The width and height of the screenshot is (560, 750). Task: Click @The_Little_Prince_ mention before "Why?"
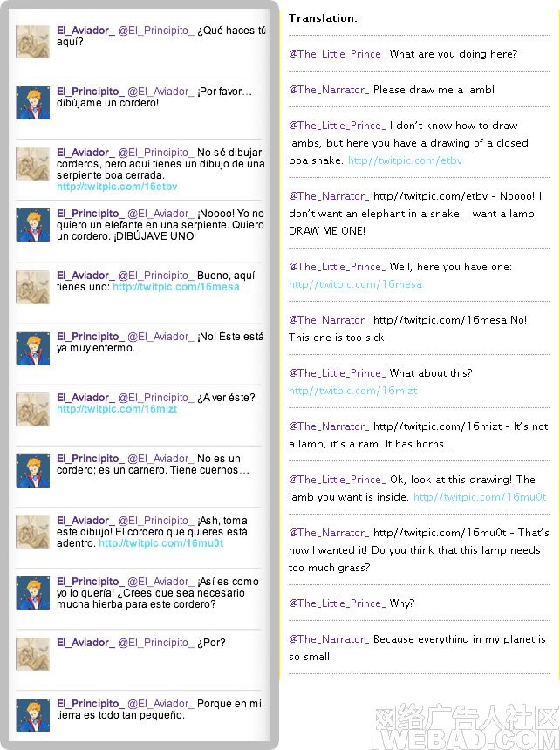[x=338, y=603]
